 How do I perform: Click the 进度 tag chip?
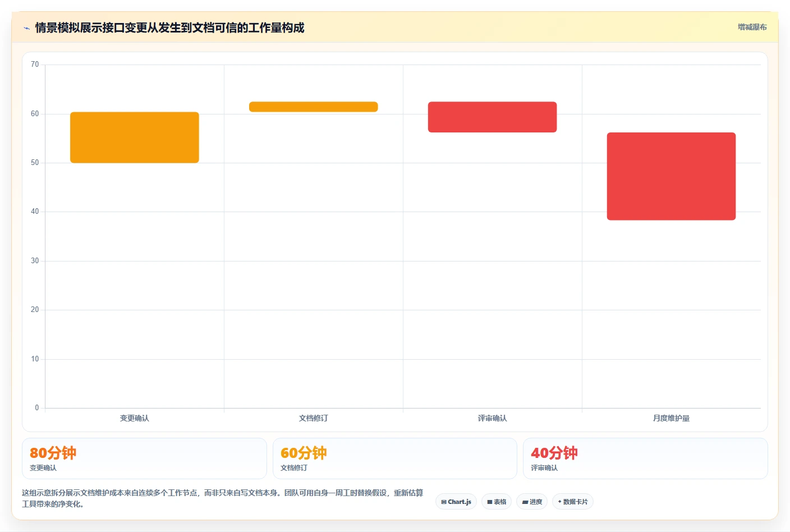[x=532, y=502]
